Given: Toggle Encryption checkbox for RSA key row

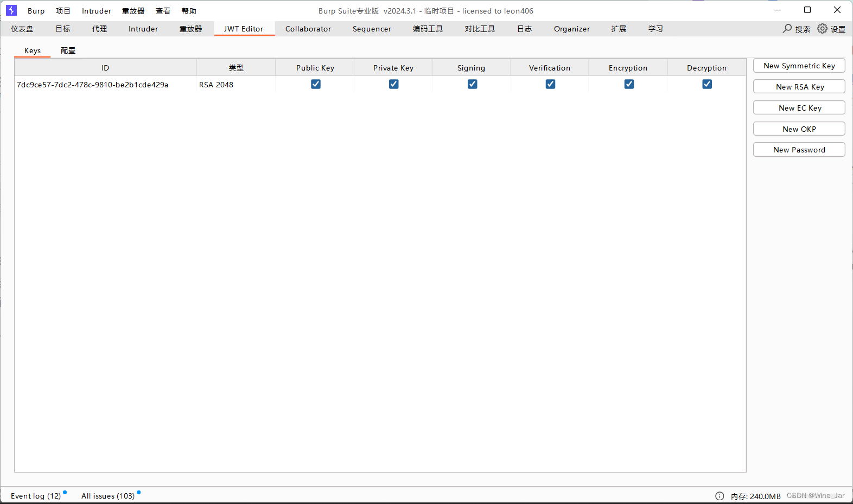Looking at the screenshot, I should (x=629, y=84).
